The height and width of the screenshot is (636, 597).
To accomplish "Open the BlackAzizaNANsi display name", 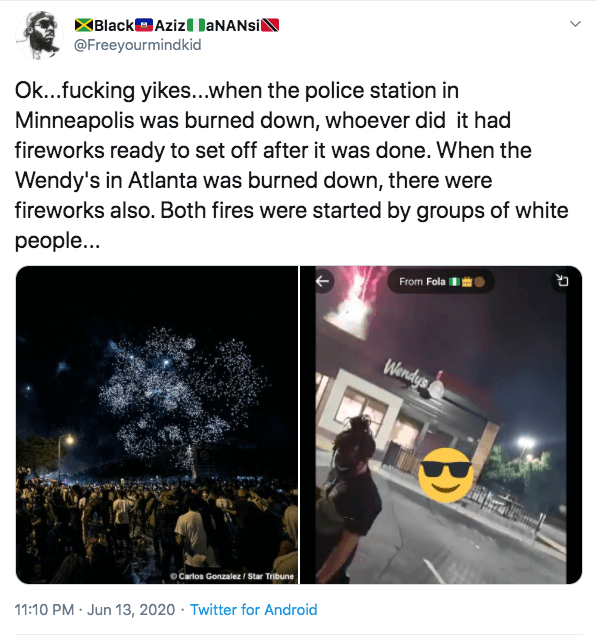I will [x=177, y=26].
